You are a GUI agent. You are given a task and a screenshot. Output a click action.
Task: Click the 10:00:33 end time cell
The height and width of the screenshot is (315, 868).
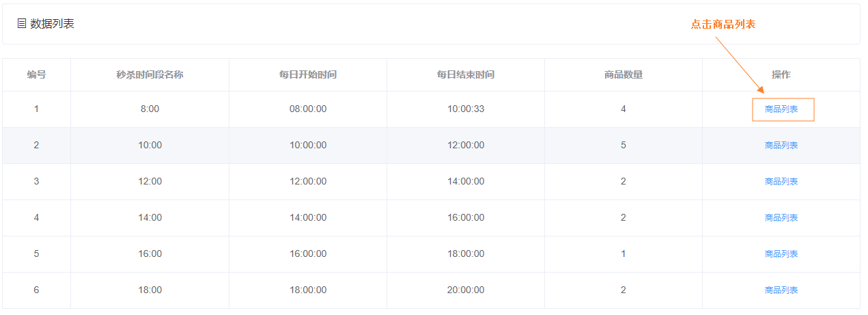(466, 109)
